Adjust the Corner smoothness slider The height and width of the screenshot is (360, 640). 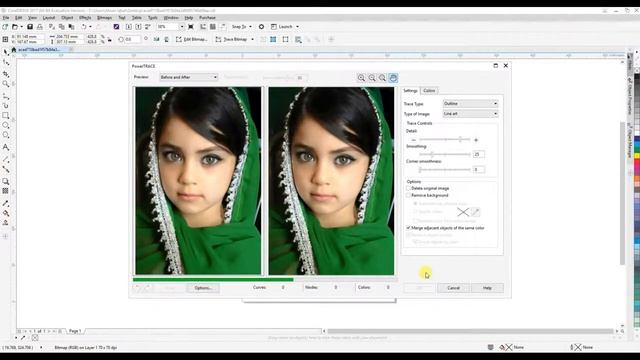coord(445,169)
